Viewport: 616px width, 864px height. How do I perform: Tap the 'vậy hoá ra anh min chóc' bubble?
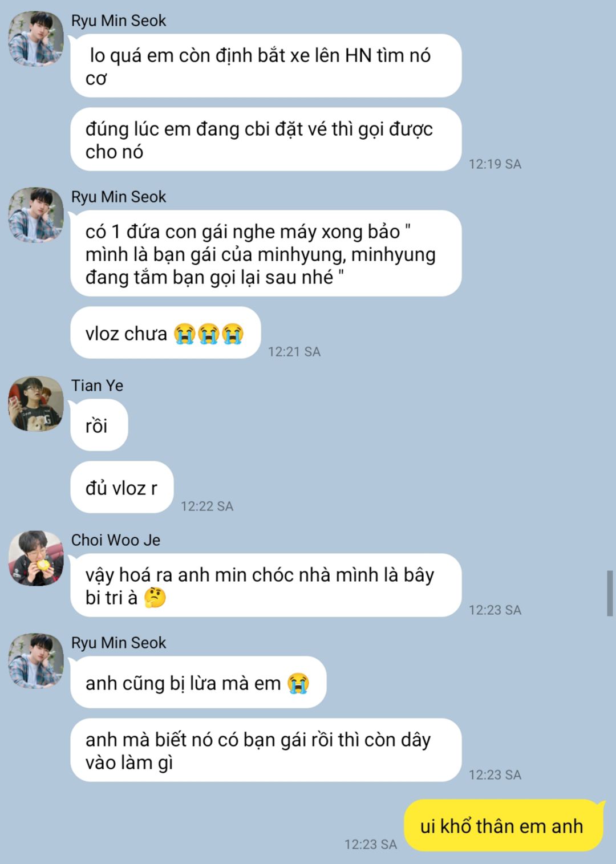(x=266, y=586)
